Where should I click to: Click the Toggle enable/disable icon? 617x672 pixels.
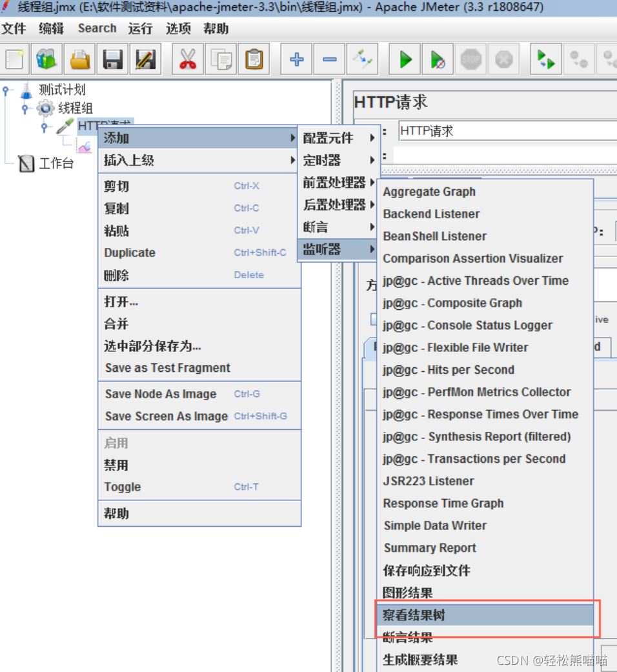pyautogui.click(x=363, y=59)
